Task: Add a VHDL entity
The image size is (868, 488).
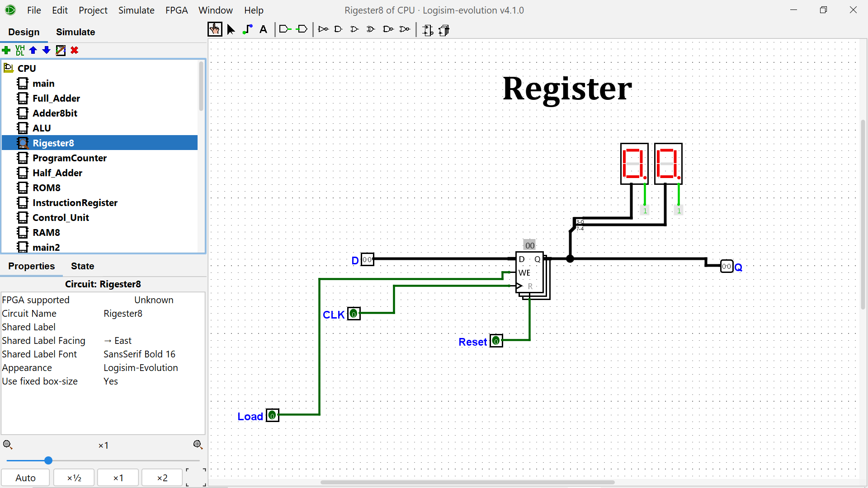Action: point(20,50)
